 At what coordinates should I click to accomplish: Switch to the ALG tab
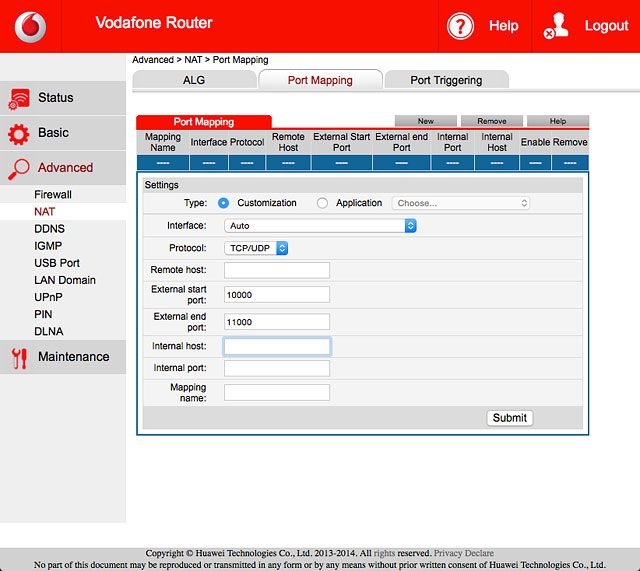tap(194, 80)
